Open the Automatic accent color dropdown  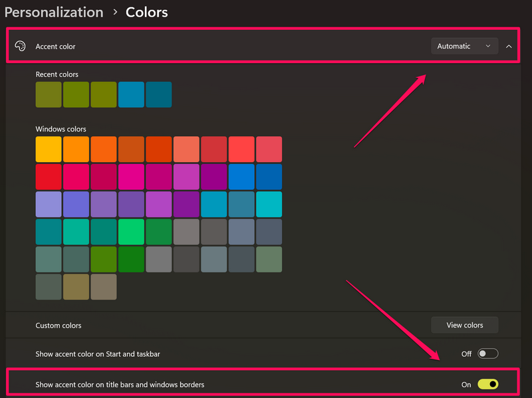coord(464,47)
